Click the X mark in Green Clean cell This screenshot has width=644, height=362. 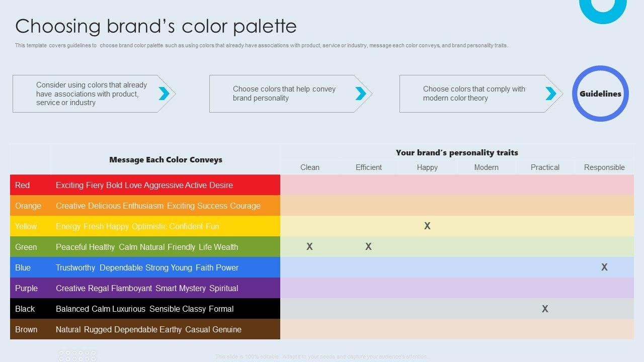click(309, 247)
